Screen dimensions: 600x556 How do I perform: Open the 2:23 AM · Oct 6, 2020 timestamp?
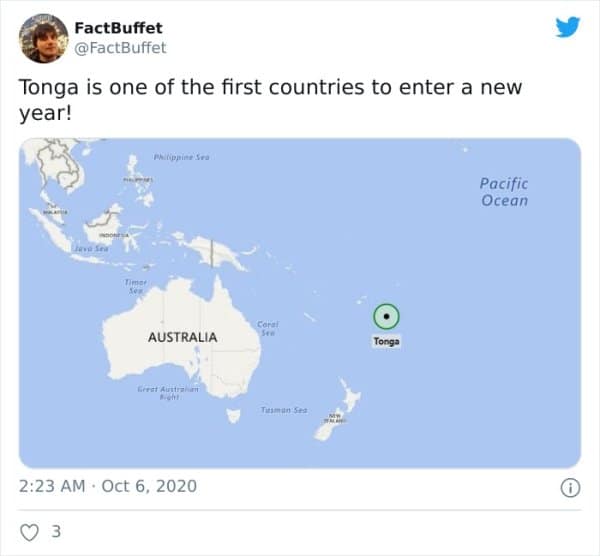(109, 487)
